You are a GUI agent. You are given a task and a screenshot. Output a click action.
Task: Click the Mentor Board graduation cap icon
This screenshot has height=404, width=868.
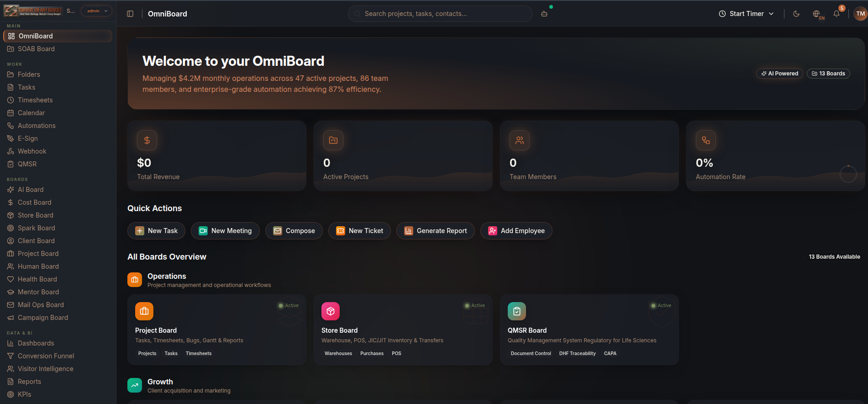(x=11, y=292)
